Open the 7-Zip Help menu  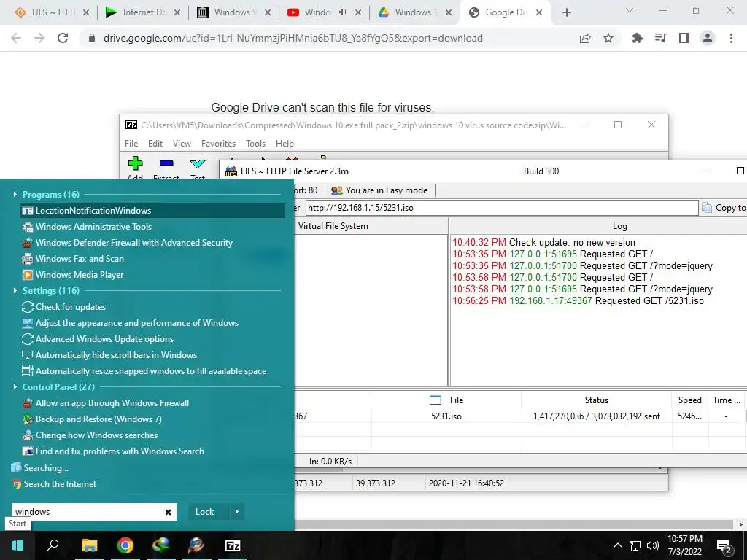pyautogui.click(x=285, y=144)
